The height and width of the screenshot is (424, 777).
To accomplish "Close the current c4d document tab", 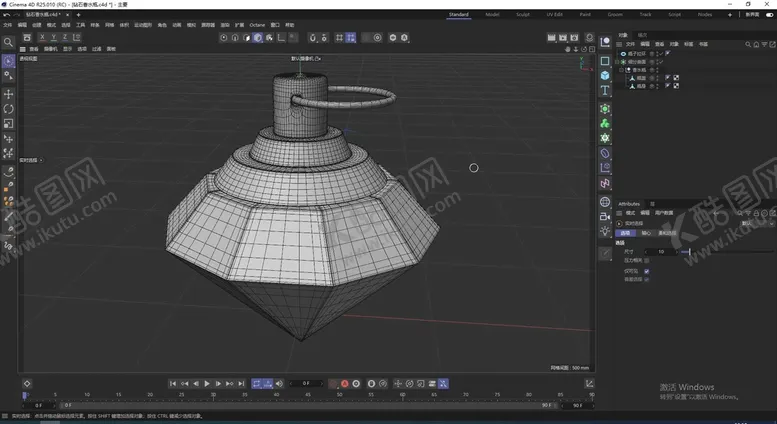I will coord(67,15).
